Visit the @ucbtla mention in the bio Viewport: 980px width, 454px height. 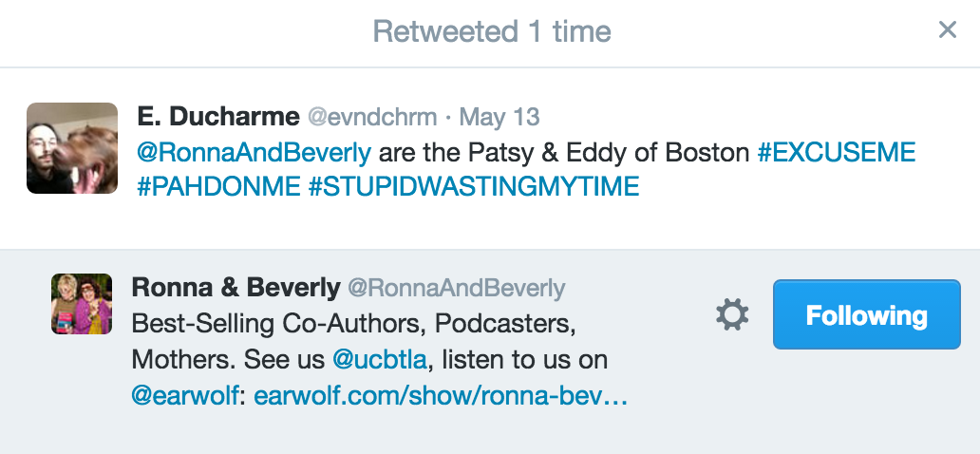tap(379, 361)
